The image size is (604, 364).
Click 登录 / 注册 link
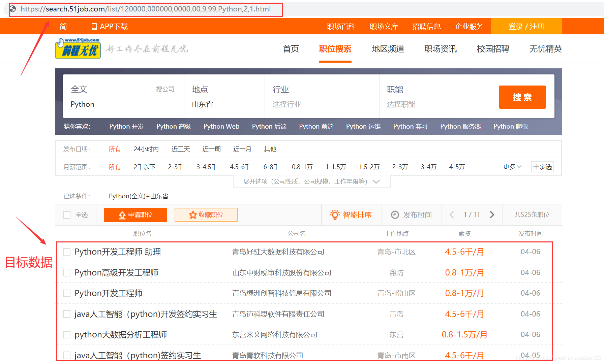click(x=526, y=27)
